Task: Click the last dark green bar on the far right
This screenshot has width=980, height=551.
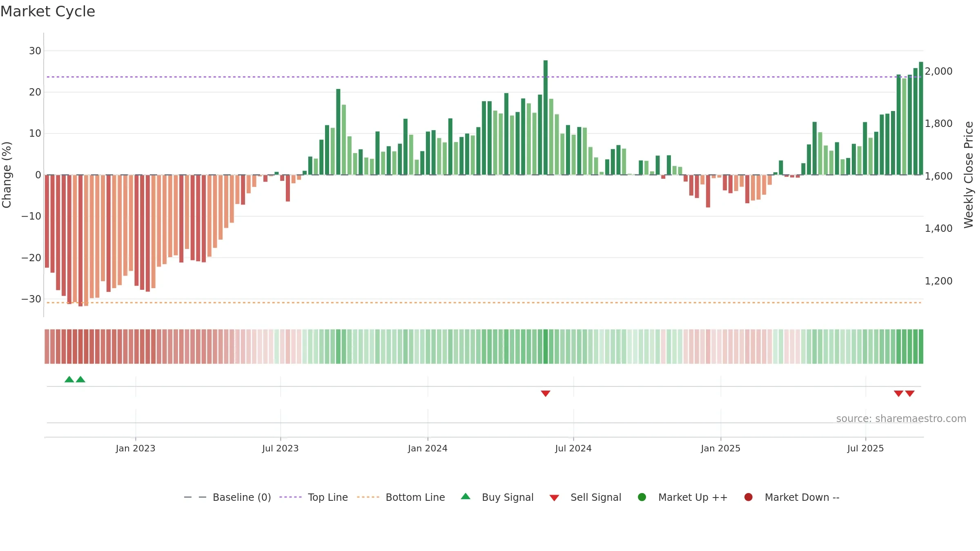Action: (x=921, y=118)
